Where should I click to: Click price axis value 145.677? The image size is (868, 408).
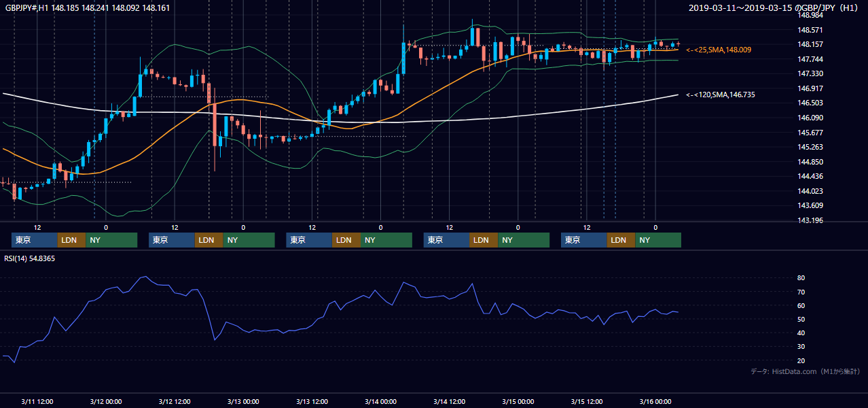pos(810,133)
